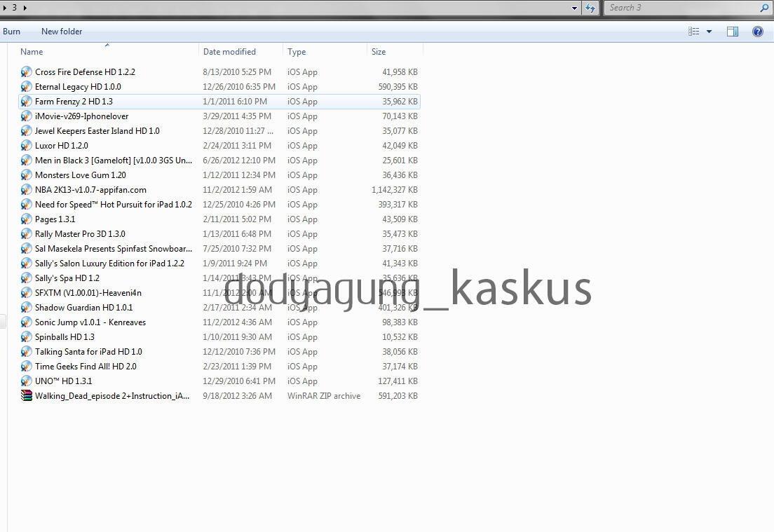This screenshot has height=532, width=774.
Task: Select the file name Rally Master Pro 3D 1.3.0
Action: point(80,234)
